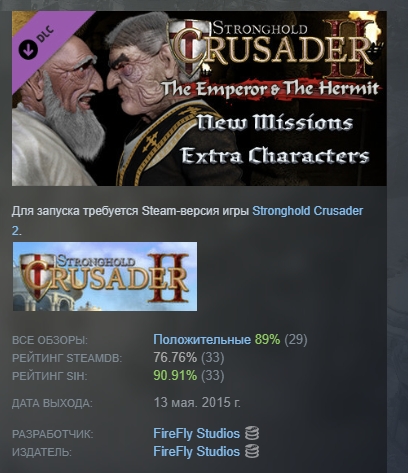Open the SteamDB rating 76.76% value

coord(175,358)
